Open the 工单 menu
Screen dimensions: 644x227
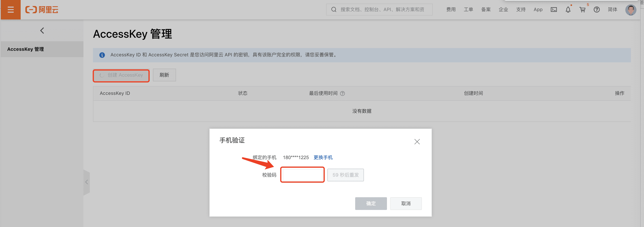[x=468, y=10]
